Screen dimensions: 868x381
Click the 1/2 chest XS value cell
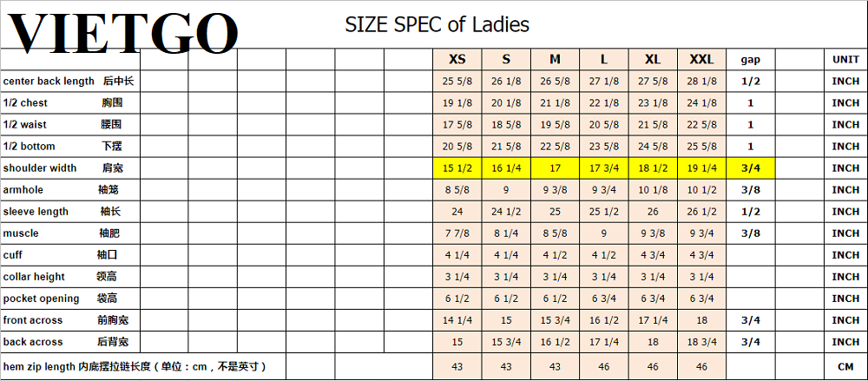click(457, 103)
